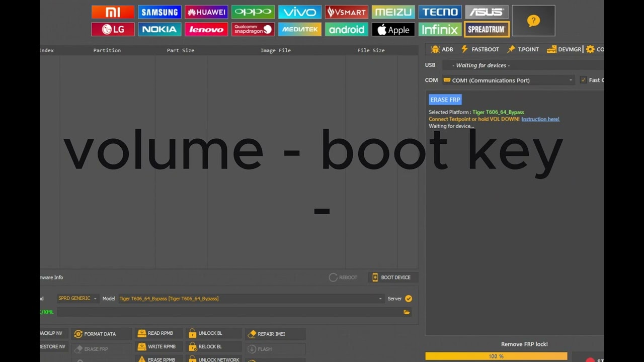Select the OPPO brand tile
The height and width of the screenshot is (362, 644).
click(253, 12)
